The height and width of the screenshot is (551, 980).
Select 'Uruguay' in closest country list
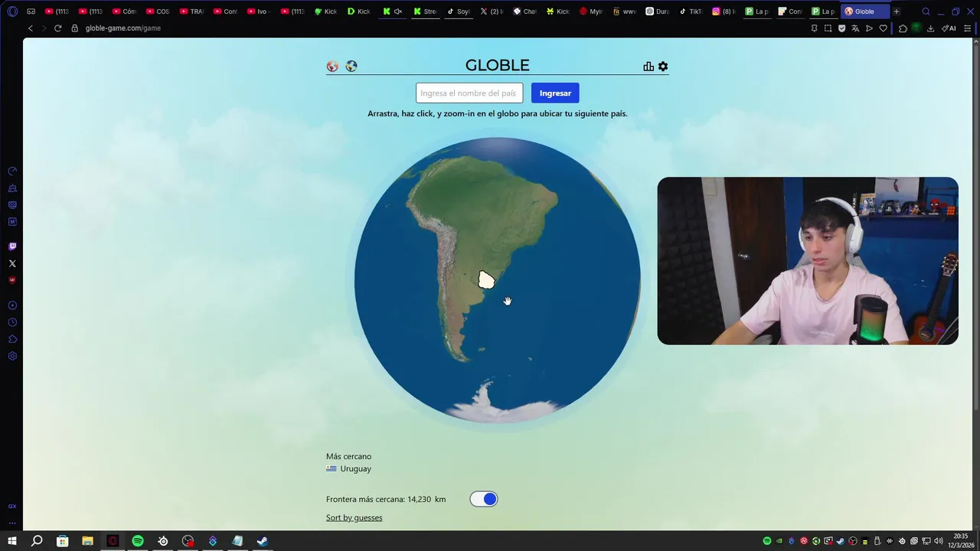[355, 469]
